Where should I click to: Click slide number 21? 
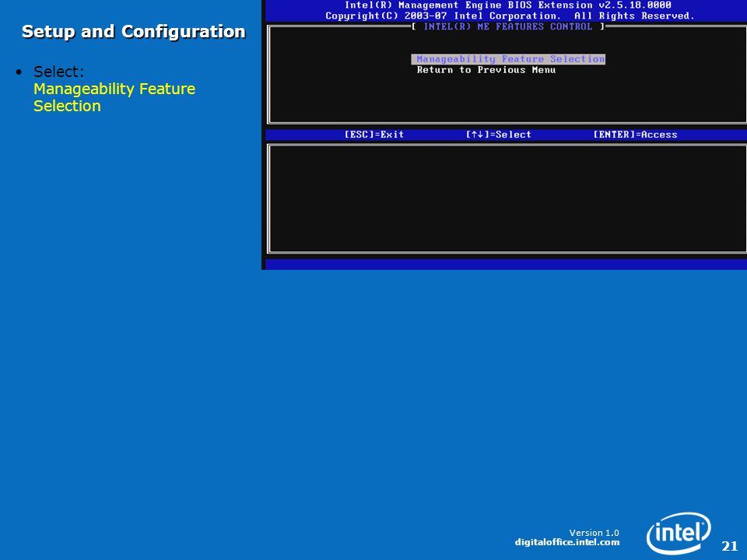[729, 546]
